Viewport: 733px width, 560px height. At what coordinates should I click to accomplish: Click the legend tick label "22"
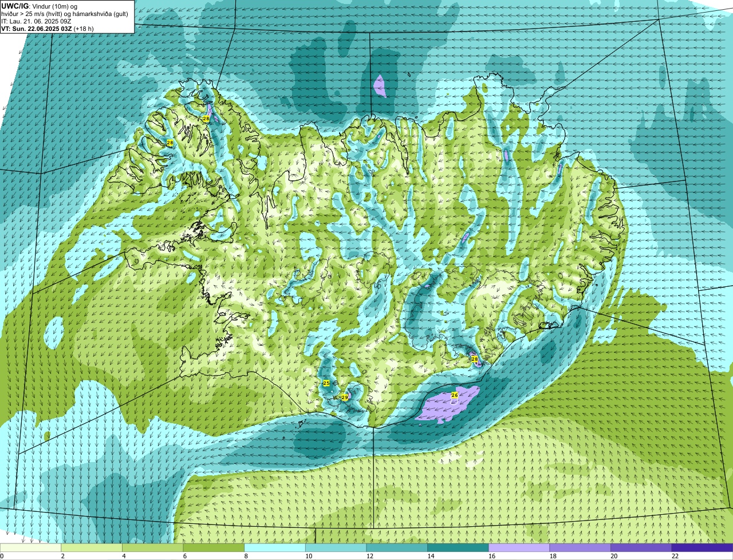(x=675, y=556)
